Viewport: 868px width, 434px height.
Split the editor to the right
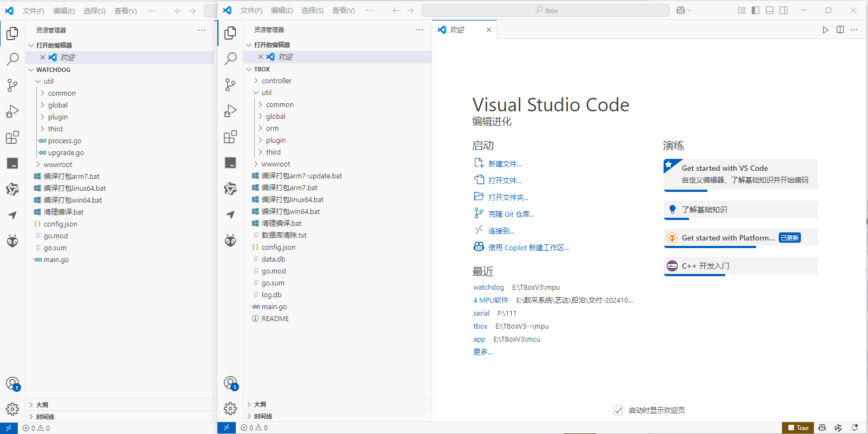[x=840, y=30]
